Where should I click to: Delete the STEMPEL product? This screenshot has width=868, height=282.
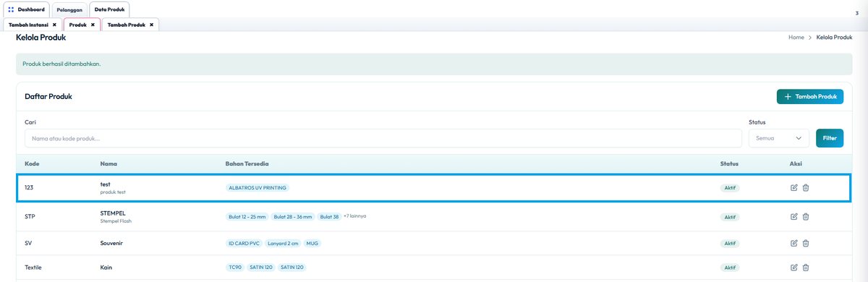[806, 216]
